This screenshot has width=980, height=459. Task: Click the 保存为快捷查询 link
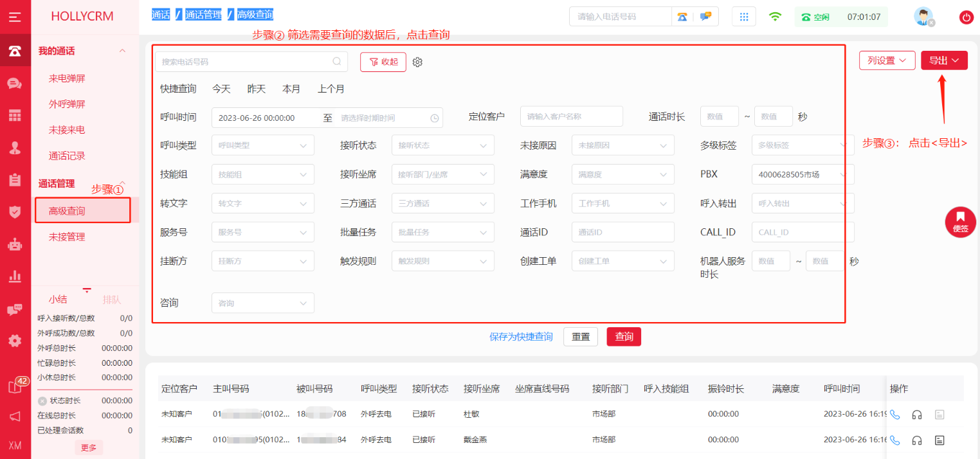coord(521,337)
